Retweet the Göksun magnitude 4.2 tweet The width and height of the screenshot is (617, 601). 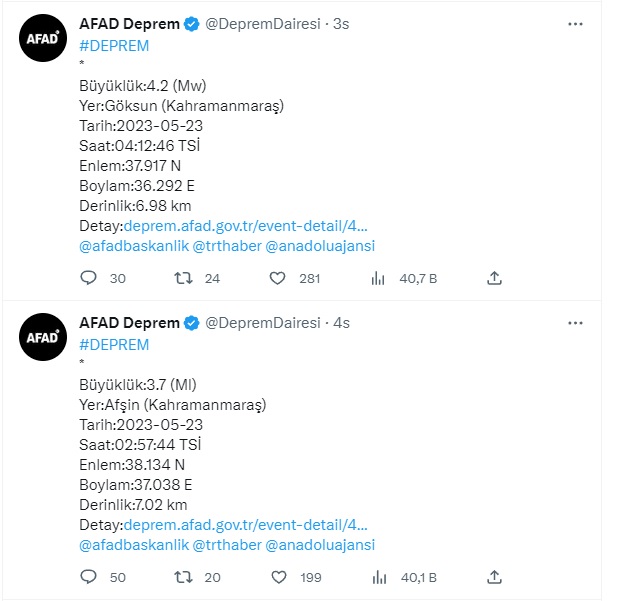pos(184,278)
